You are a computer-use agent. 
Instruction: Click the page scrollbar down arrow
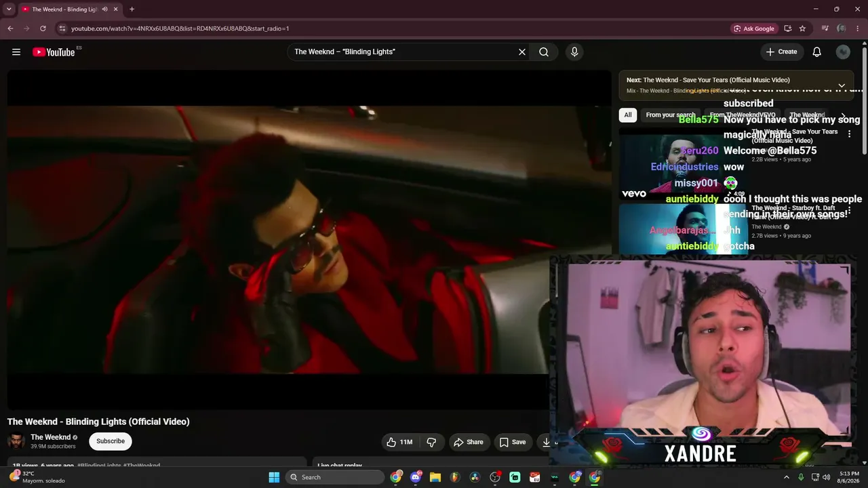click(x=864, y=462)
